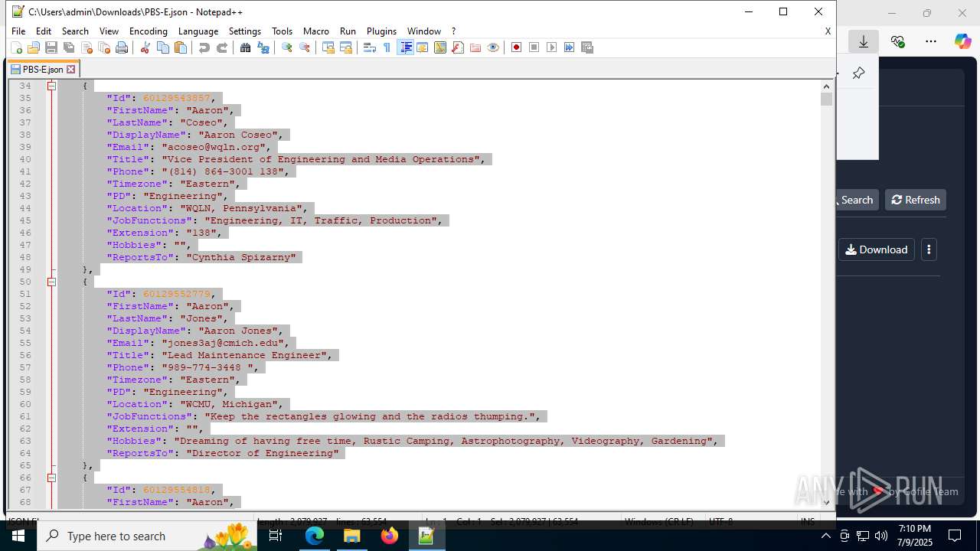Create a new file in Notepad++

(x=16, y=47)
